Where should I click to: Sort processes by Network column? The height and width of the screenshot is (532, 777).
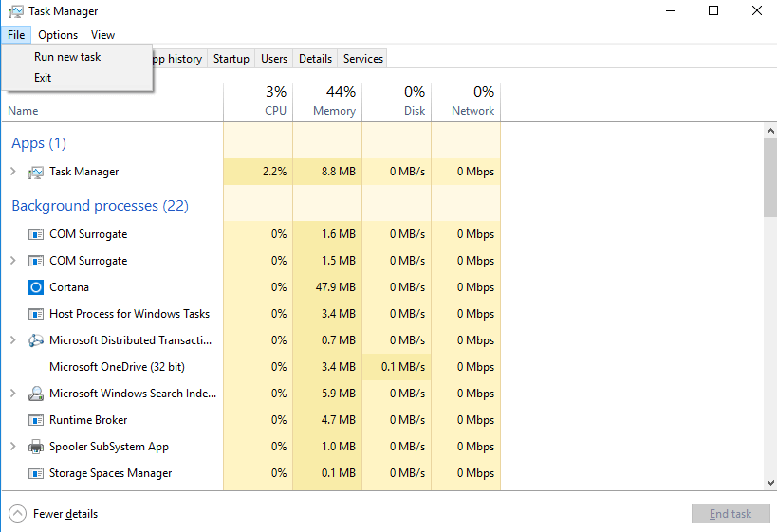point(467,102)
